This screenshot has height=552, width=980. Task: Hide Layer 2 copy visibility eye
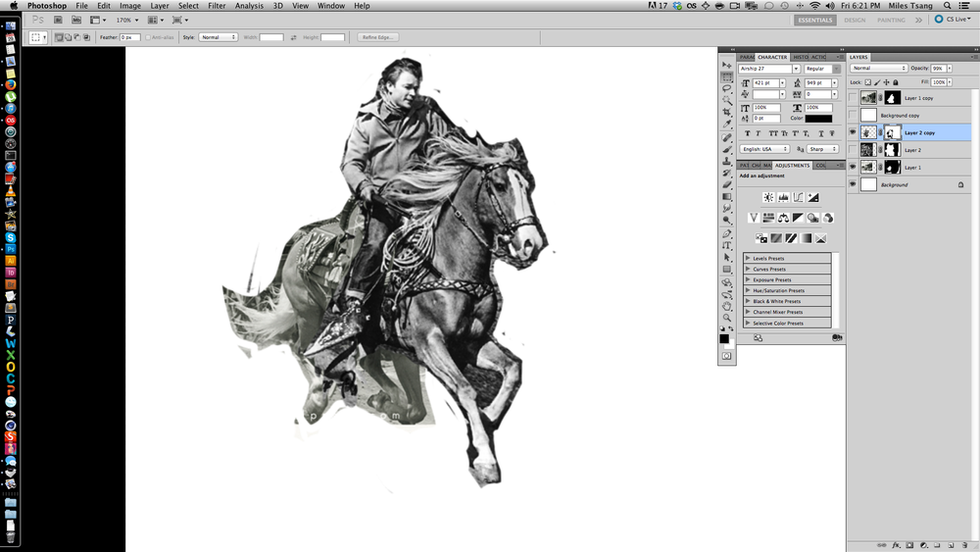point(853,132)
